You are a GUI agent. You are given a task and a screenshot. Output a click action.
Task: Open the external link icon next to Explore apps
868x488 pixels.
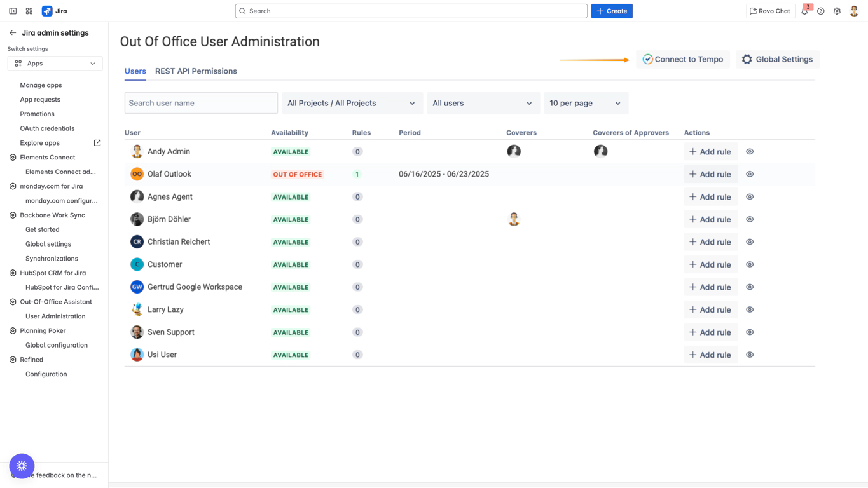pyautogui.click(x=97, y=143)
